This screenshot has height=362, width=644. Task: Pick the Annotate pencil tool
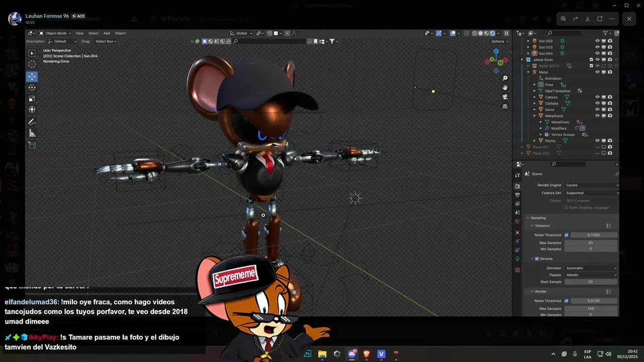pos(32,122)
